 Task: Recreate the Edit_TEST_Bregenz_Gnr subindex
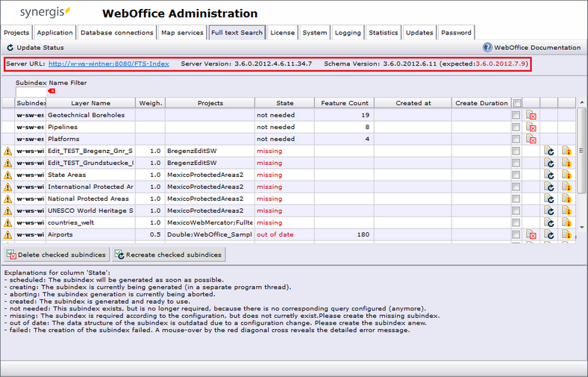click(x=549, y=151)
